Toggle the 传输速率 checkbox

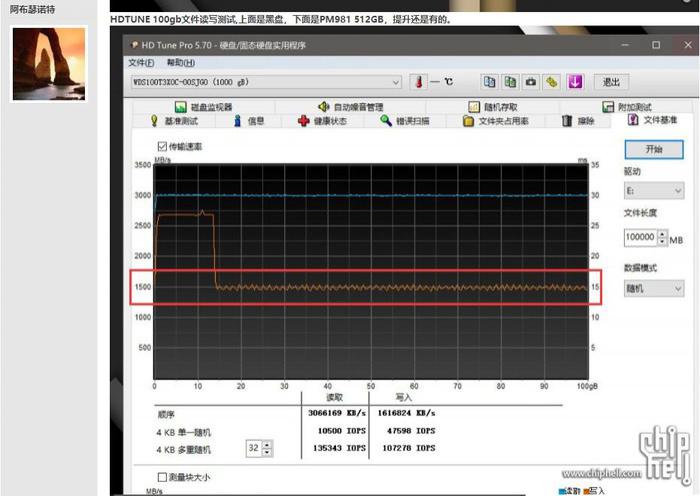162,146
